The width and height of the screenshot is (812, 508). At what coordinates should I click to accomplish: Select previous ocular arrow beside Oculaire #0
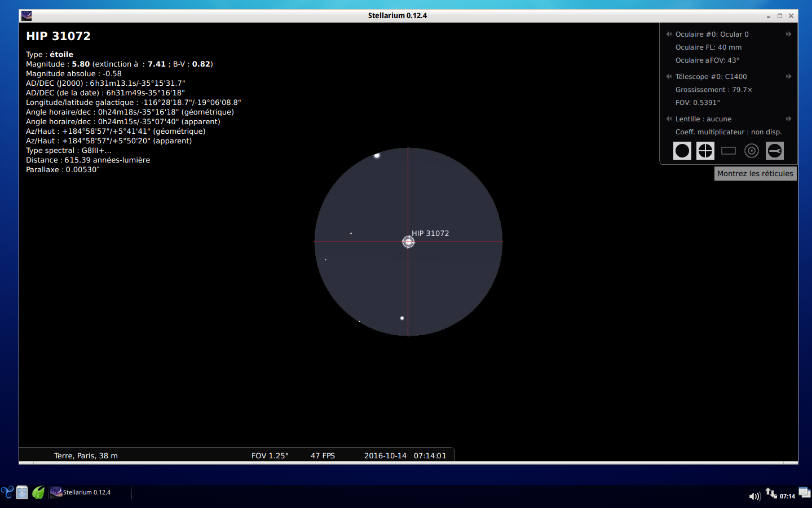click(669, 34)
